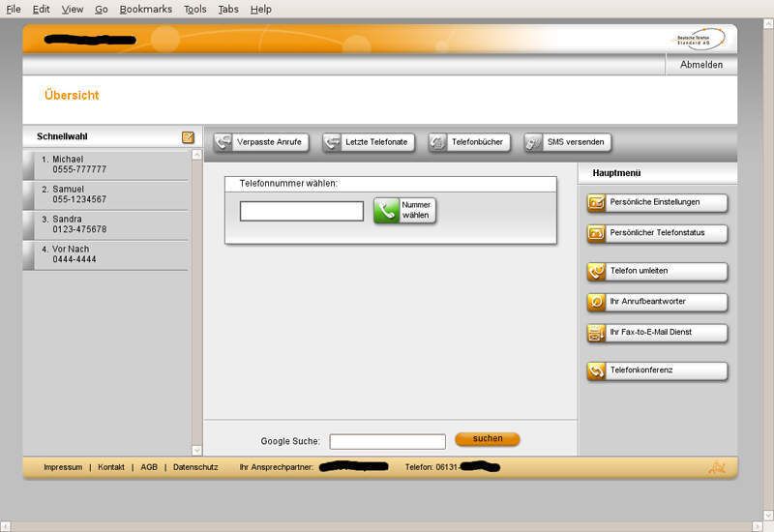
Task: Open the Impressum link
Action: point(63,467)
